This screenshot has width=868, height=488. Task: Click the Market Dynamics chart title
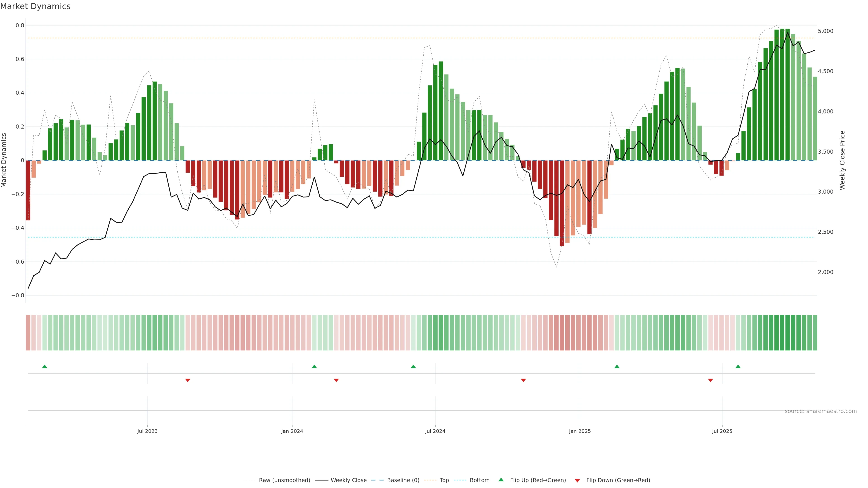point(35,6)
